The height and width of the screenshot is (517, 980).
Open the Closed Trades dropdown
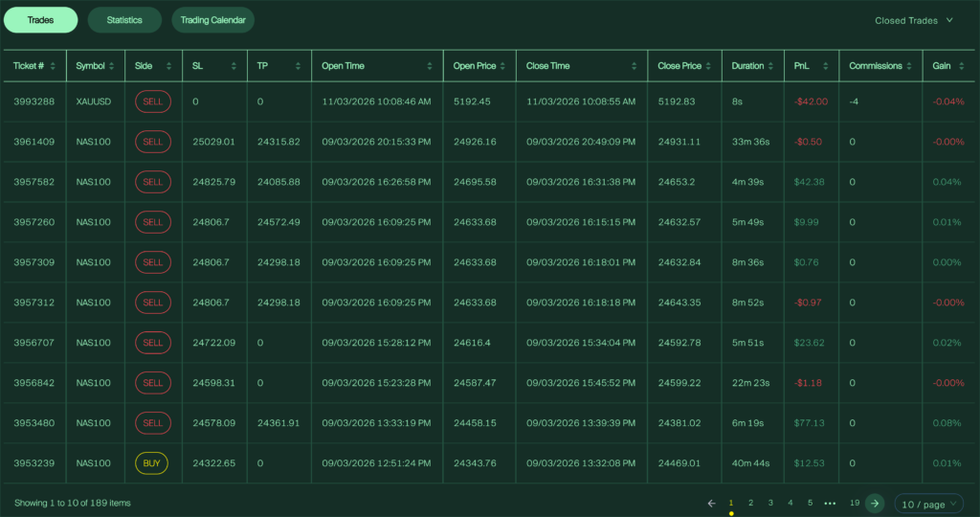(914, 20)
